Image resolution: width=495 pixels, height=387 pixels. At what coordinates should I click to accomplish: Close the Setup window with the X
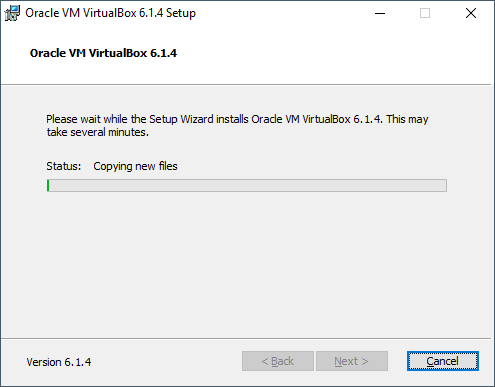tap(471, 13)
